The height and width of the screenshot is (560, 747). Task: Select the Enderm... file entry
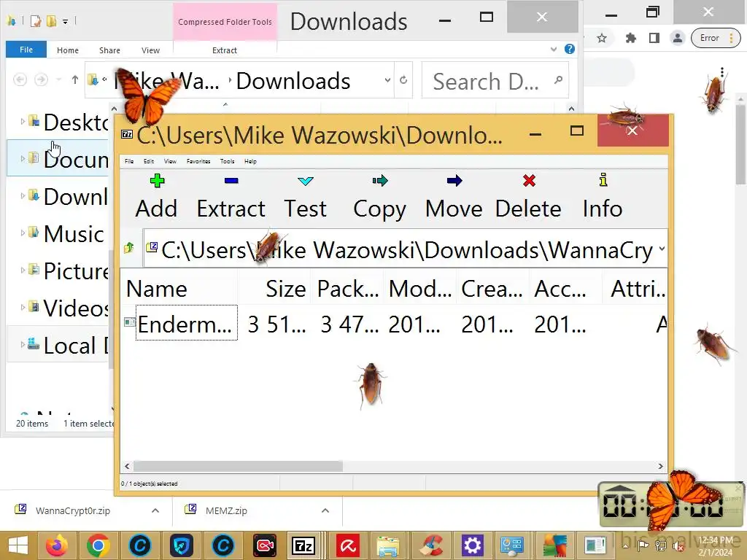186,324
